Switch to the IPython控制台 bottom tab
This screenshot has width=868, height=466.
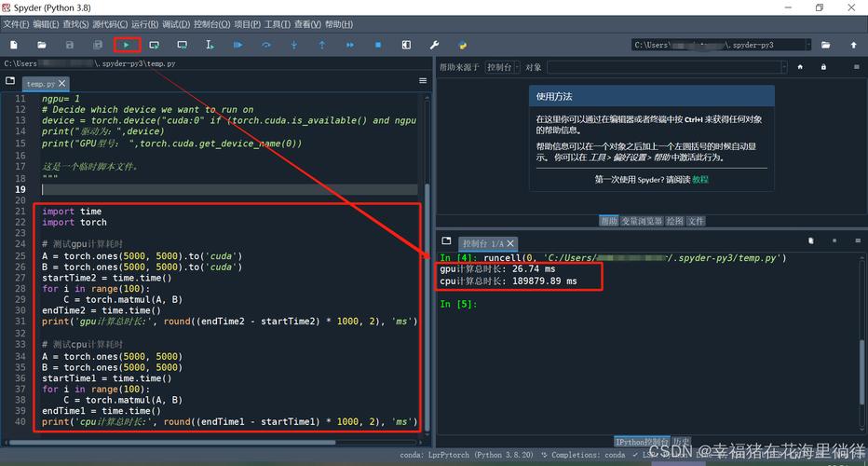(x=642, y=442)
